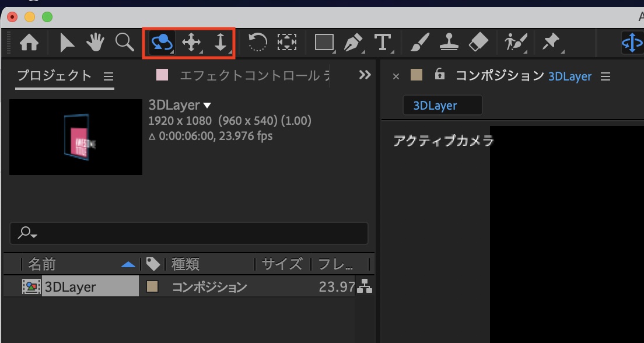Click the Home icon in toolbar
Viewport: 644px width, 343px height.
point(29,43)
